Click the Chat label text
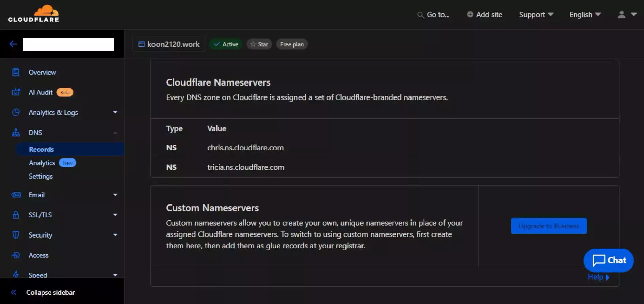Image resolution: width=644 pixels, height=304 pixels. click(617, 260)
